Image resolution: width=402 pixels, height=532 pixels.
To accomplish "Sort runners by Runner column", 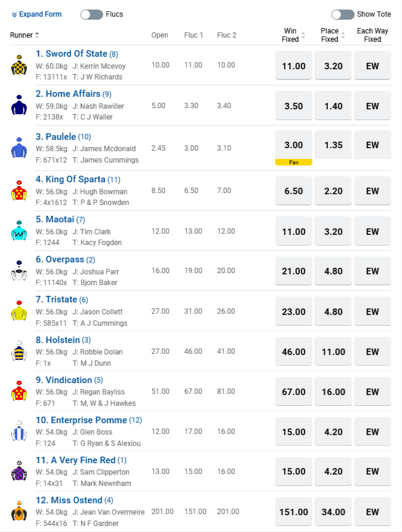I will [25, 35].
